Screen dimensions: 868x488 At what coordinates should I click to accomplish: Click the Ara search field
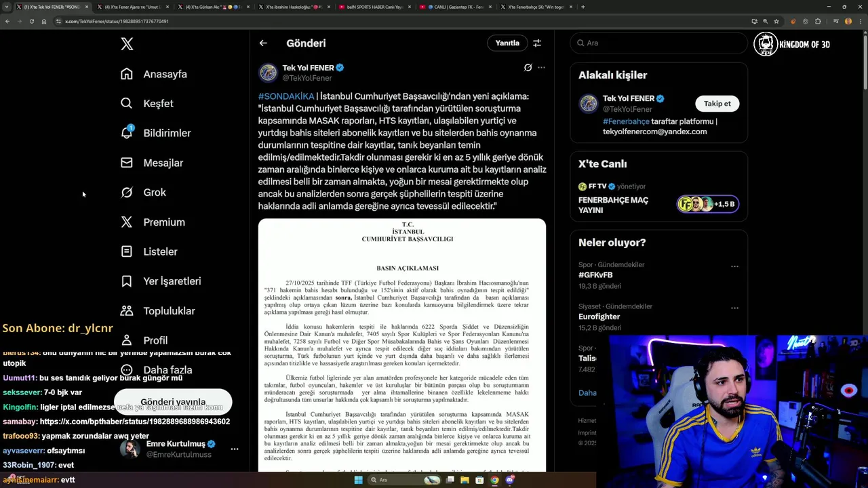[658, 43]
